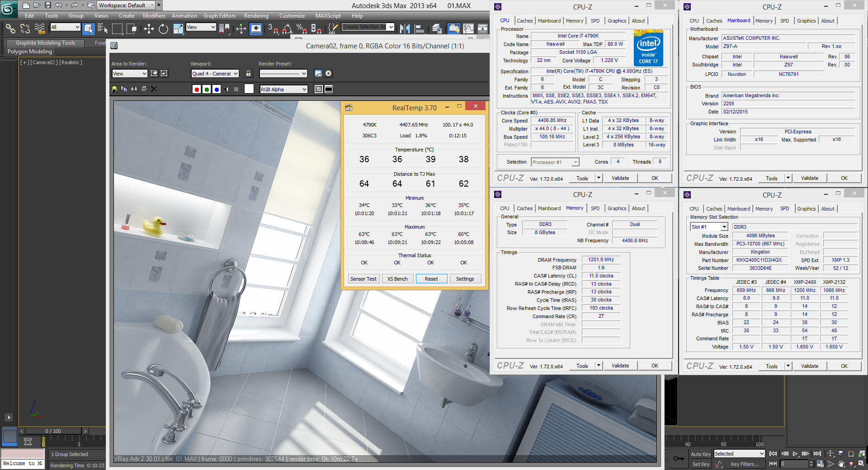Click the Undo arrow in title bar
The image size is (868, 470).
[59, 5]
